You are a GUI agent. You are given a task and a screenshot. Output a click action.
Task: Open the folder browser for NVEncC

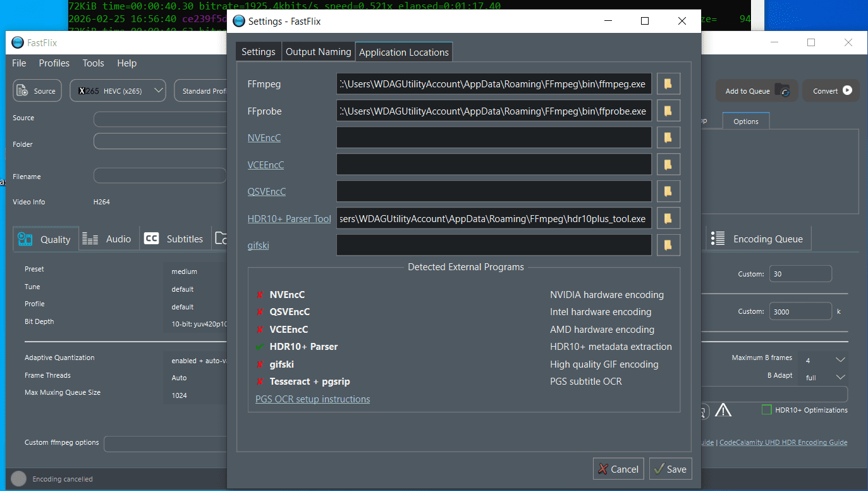point(668,137)
